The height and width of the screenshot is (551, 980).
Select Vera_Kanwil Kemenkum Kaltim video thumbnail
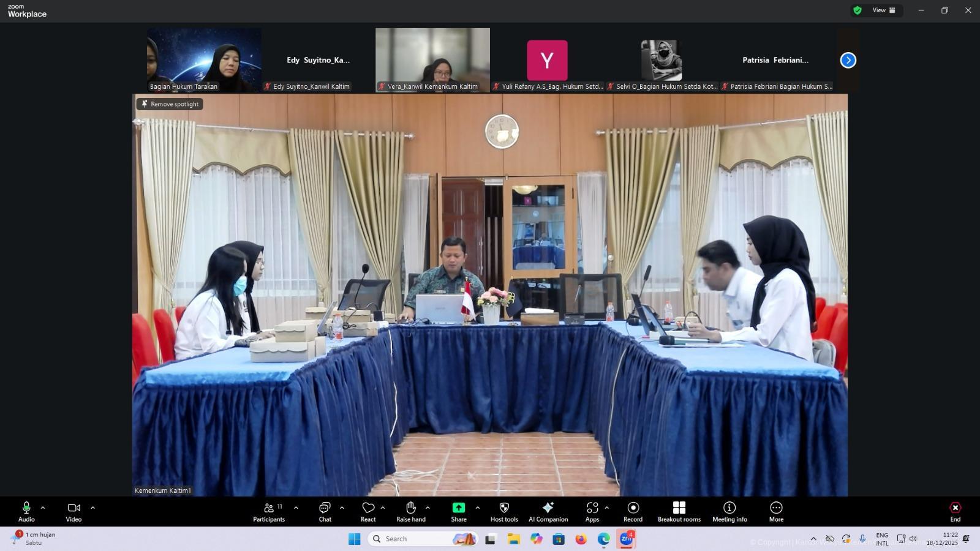coord(432,59)
